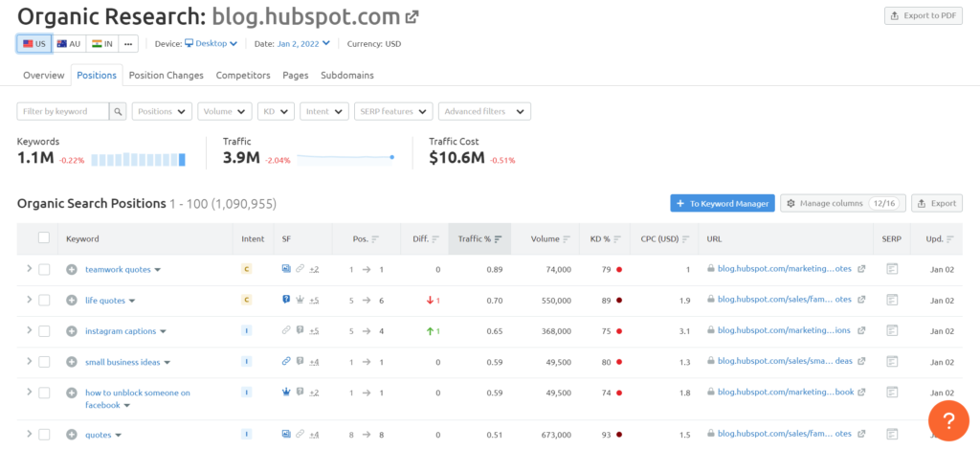Click the Traffic trend line chart
The height and width of the screenshot is (450, 980).
pos(345,157)
